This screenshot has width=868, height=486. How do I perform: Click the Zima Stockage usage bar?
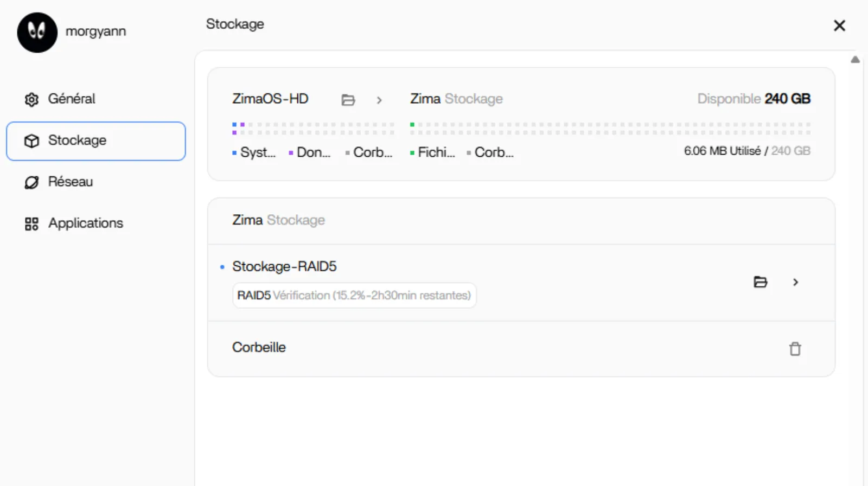click(x=610, y=129)
